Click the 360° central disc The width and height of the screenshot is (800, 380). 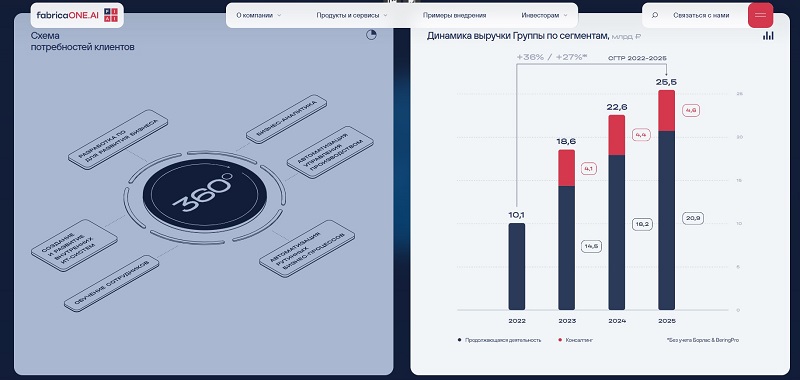pos(205,196)
